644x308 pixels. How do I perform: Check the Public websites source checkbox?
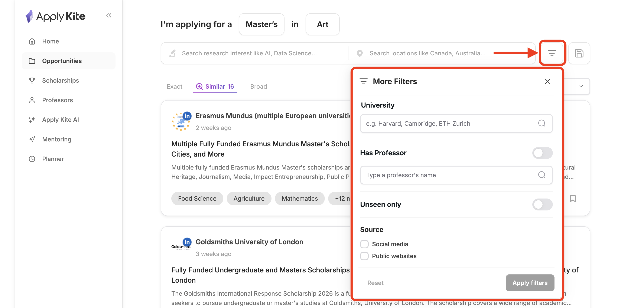[x=364, y=256]
